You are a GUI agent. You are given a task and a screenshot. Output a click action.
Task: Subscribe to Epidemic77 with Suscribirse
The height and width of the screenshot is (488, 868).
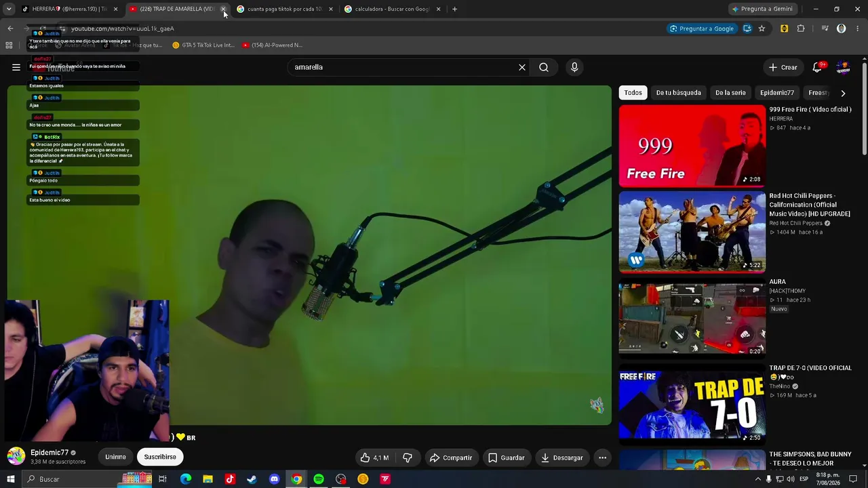point(160,457)
